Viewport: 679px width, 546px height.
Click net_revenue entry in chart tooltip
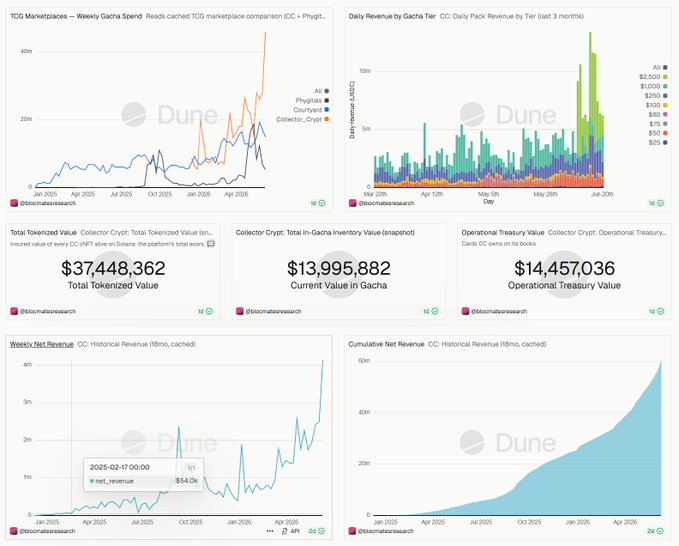point(143,481)
